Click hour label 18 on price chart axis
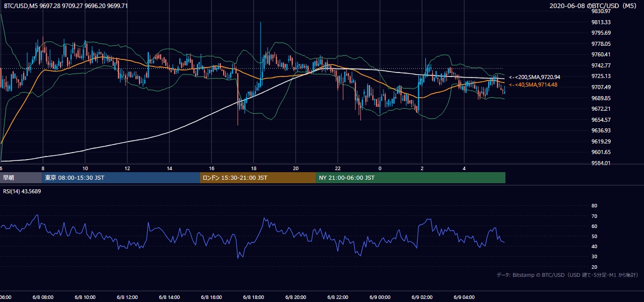Screen dimensions: 644x302 point(254,168)
